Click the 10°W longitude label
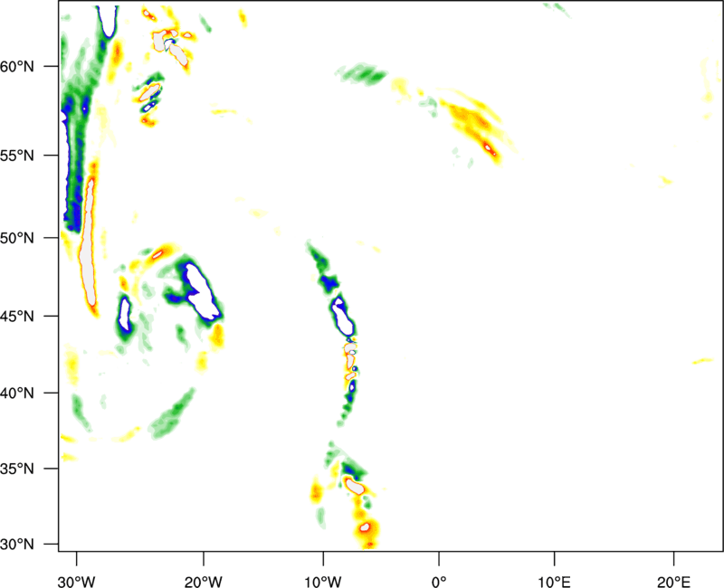The height and width of the screenshot is (588, 724). [323, 582]
